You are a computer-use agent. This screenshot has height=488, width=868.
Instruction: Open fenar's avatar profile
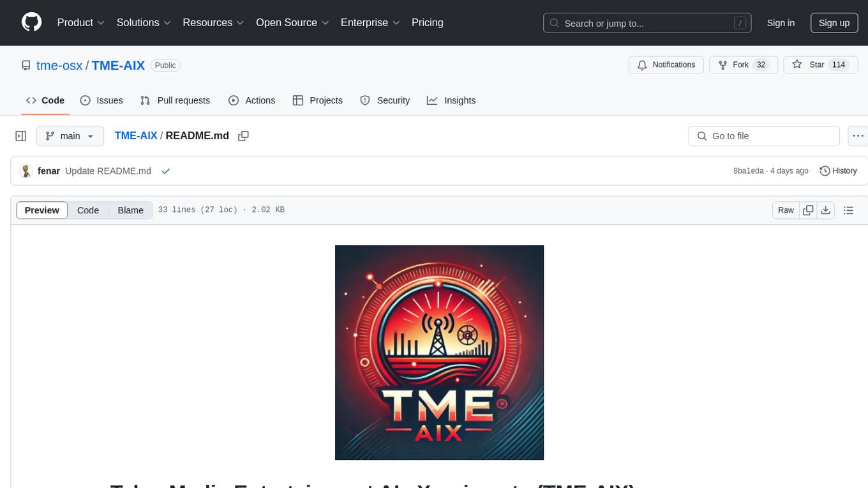click(26, 171)
